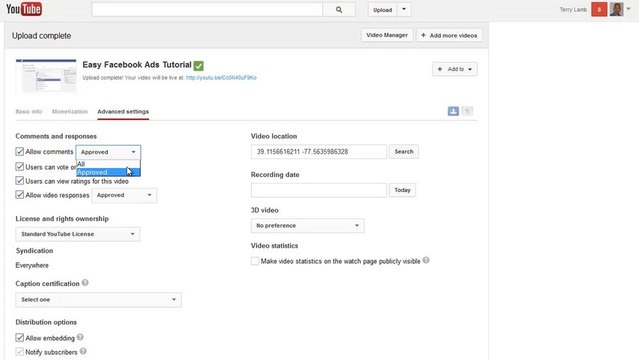This screenshot has height=360, width=639.
Task: Toggle Allow video responses checkbox
Action: click(x=20, y=195)
